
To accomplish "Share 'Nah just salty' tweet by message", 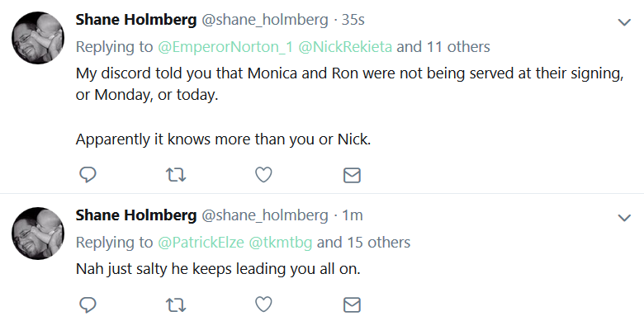I will [x=352, y=305].
